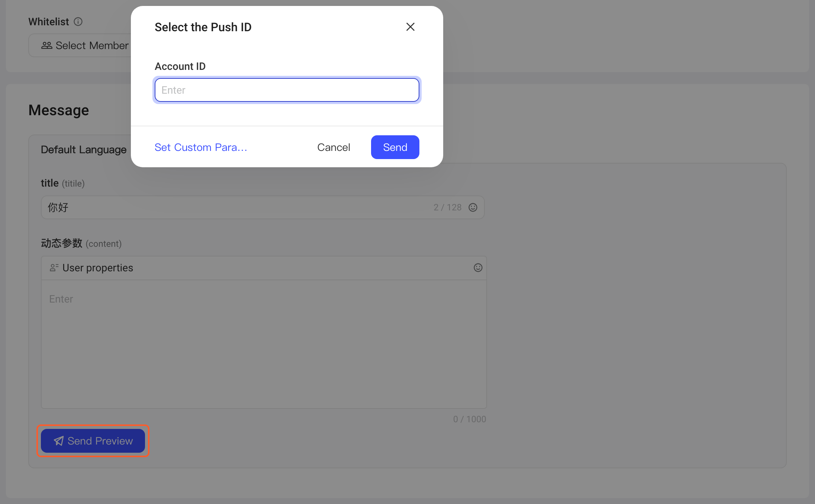Close the Select the Push ID dialog
Image resolution: width=815 pixels, height=504 pixels.
click(x=410, y=27)
